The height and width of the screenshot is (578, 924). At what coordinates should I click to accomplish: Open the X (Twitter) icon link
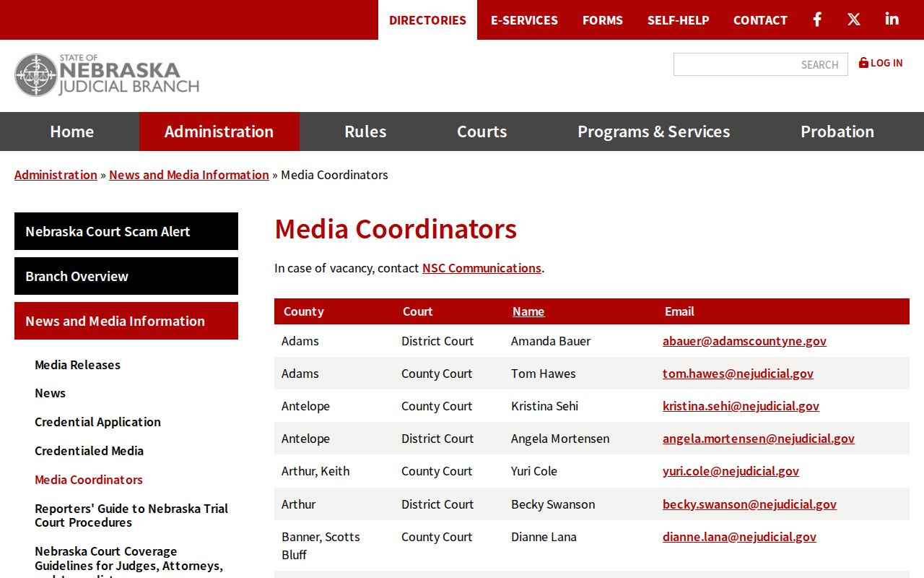(854, 20)
